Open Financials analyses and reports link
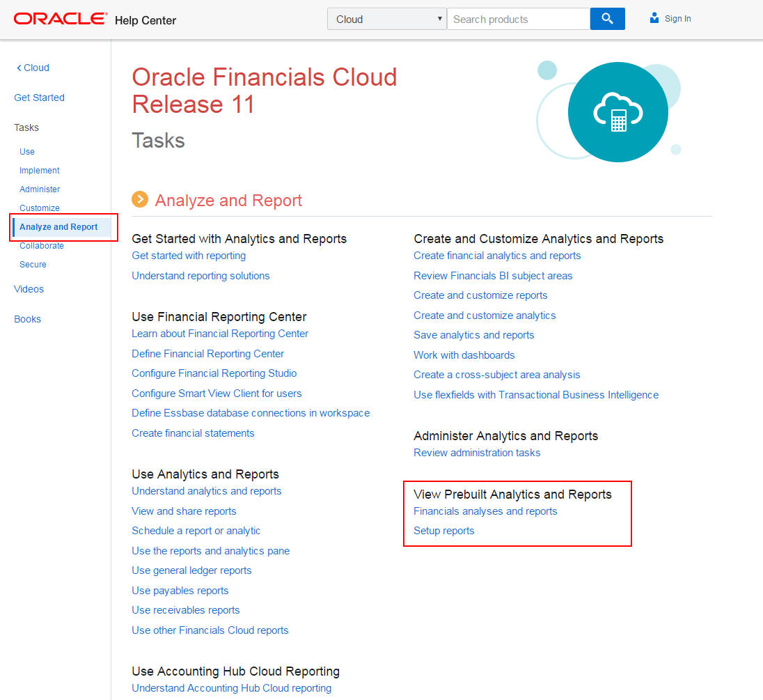 [x=485, y=511]
